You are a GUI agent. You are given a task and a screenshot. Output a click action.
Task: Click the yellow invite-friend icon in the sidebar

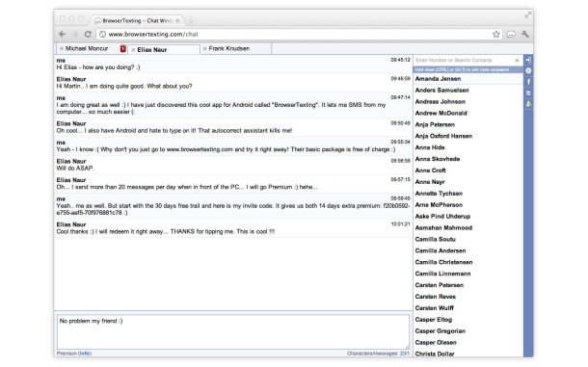click(x=528, y=104)
